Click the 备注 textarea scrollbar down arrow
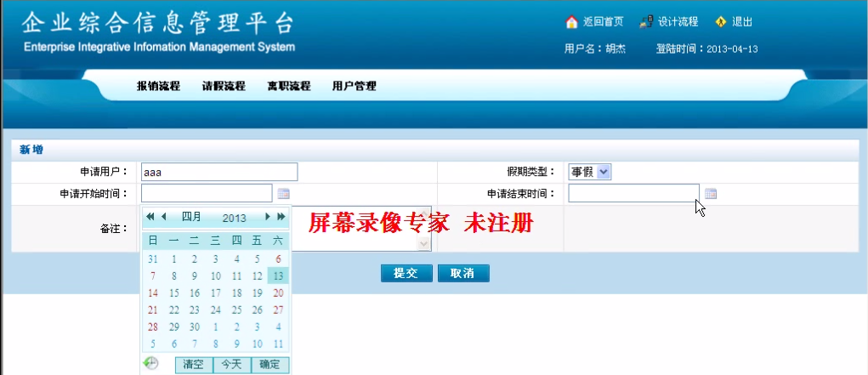868x375 pixels. [424, 244]
